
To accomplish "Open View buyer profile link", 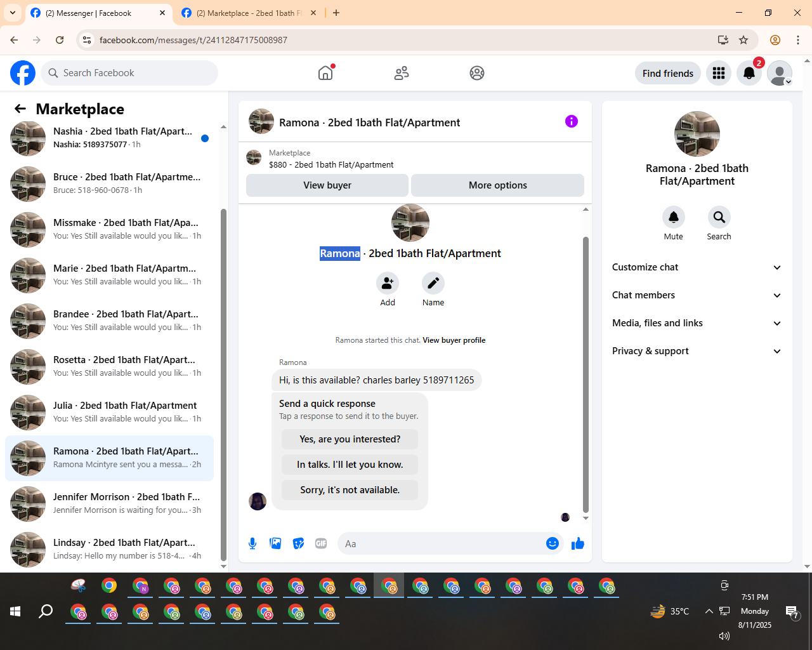I will click(x=454, y=340).
